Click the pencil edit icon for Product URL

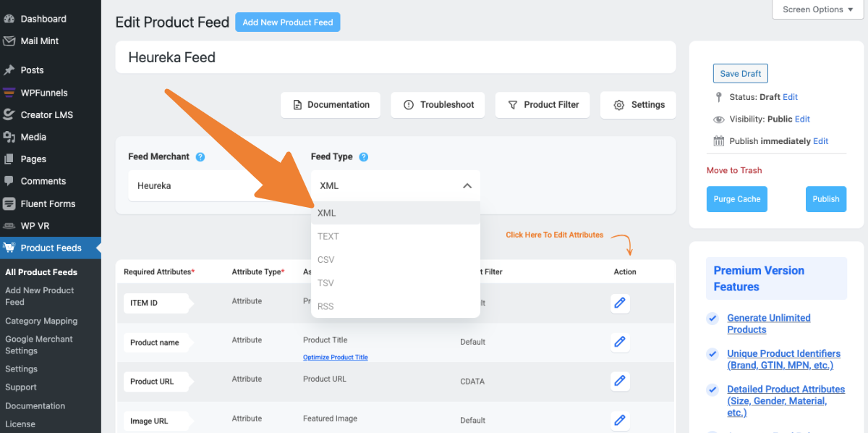619,380
